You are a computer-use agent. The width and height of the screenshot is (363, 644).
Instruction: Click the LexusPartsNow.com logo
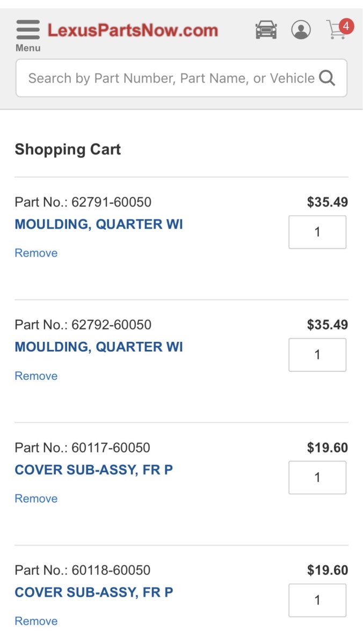[x=133, y=30]
